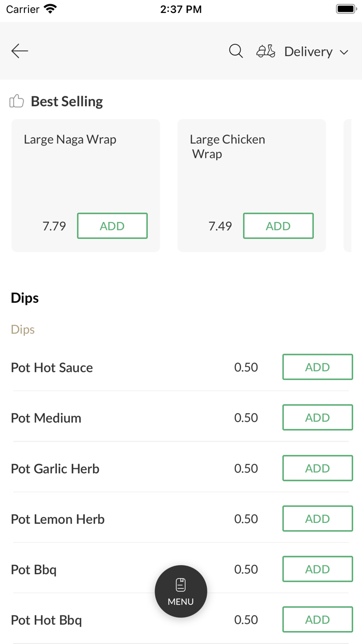362x644 pixels.
Task: Expand the Delivery dropdown chevron
Action: click(x=344, y=52)
